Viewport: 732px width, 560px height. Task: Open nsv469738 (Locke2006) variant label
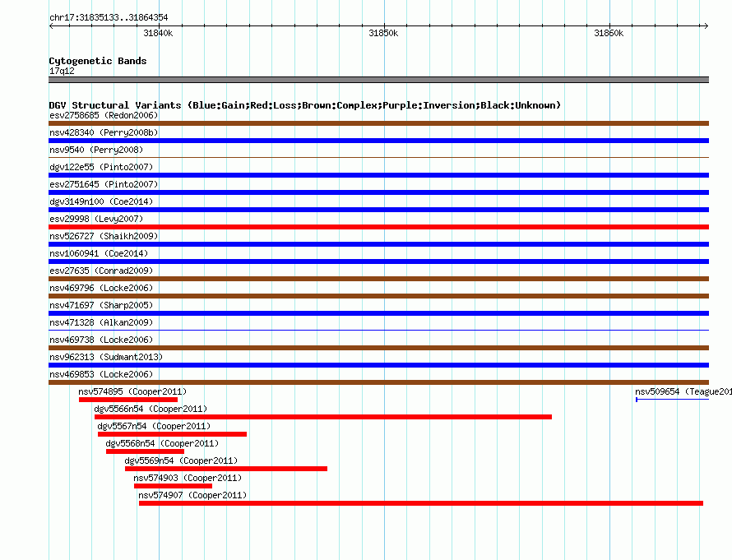(101, 340)
